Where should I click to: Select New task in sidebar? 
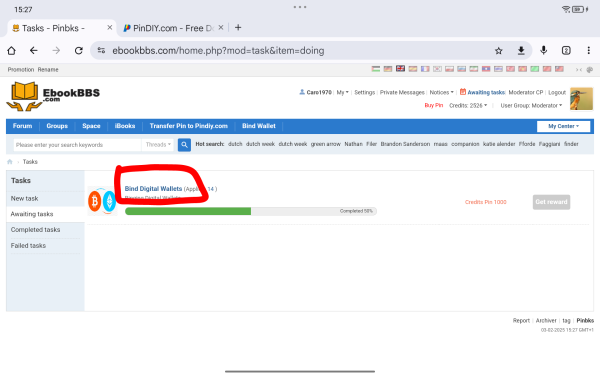pos(24,198)
